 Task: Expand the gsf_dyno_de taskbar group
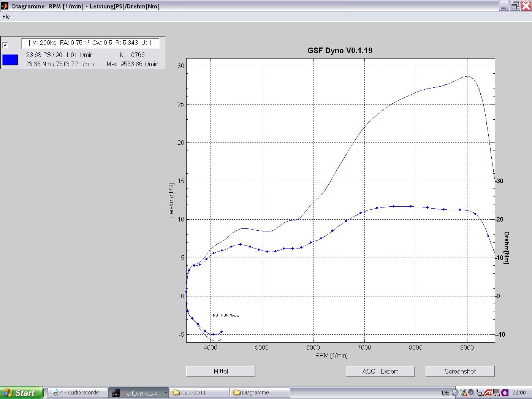click(x=165, y=393)
